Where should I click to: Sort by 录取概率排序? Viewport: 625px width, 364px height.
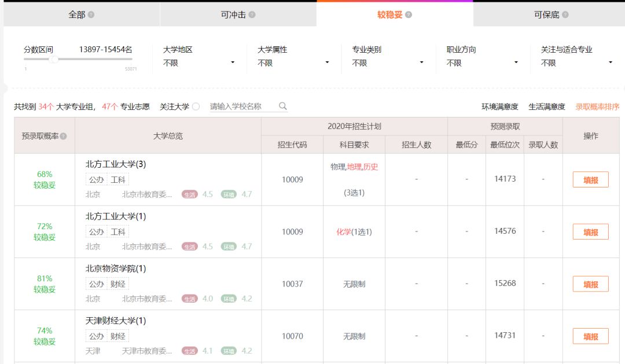point(597,106)
